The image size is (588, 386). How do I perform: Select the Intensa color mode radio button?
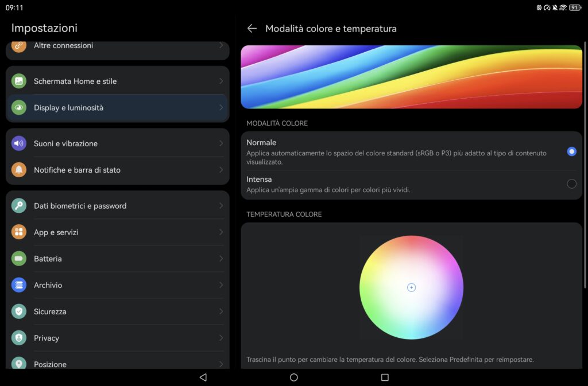571,184
